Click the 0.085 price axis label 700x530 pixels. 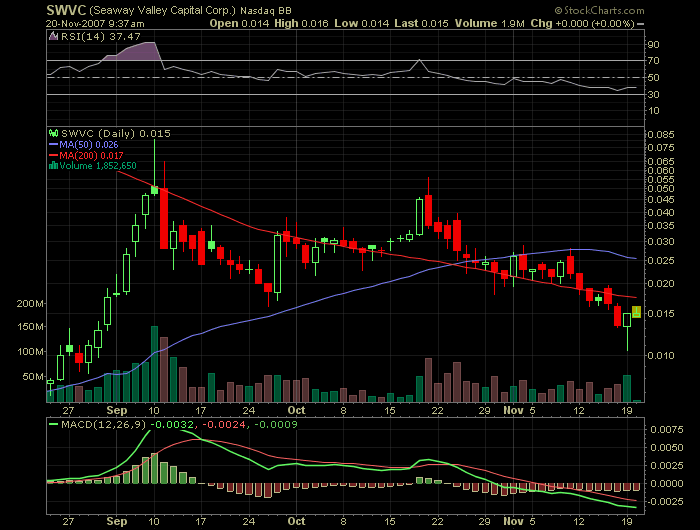[661, 134]
